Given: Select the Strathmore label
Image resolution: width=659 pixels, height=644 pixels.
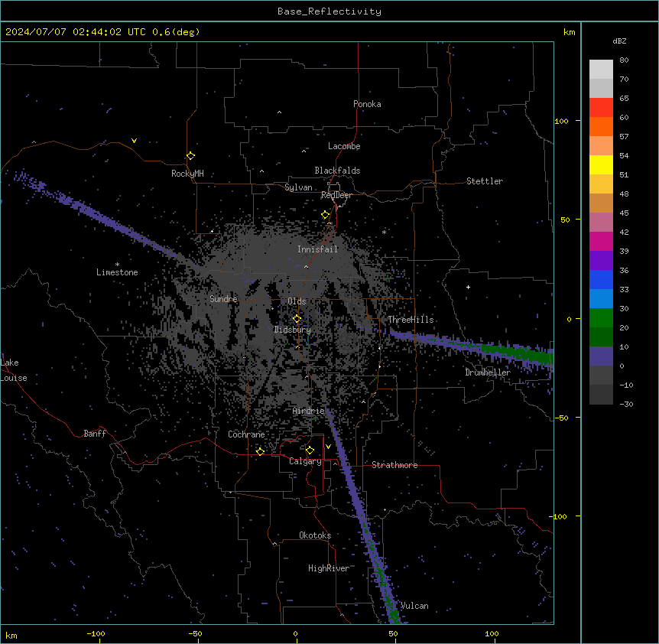Looking at the screenshot, I should point(394,465).
